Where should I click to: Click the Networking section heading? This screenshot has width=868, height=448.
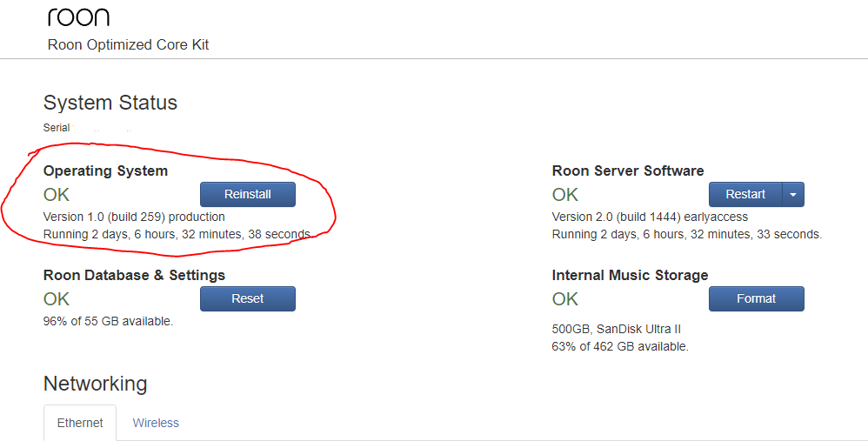[95, 384]
